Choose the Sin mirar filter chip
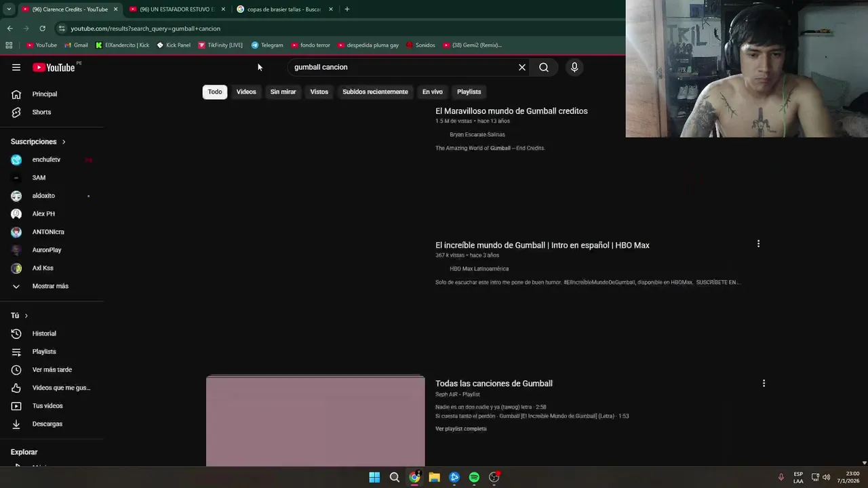 pos(283,91)
